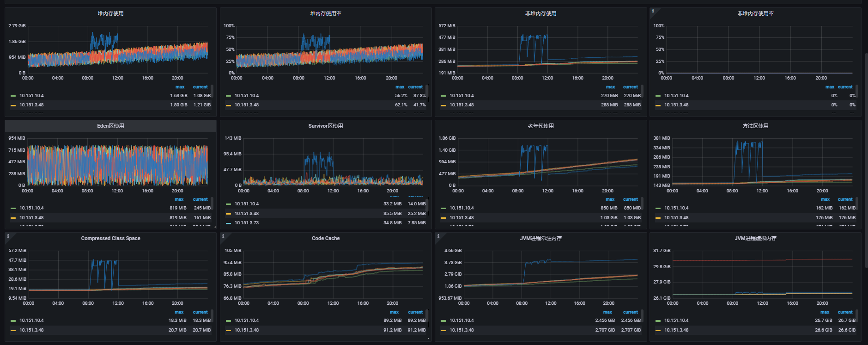The height and width of the screenshot is (345, 868).
Task: Click the Compressed Class Space info icon
Action: pos(8,236)
